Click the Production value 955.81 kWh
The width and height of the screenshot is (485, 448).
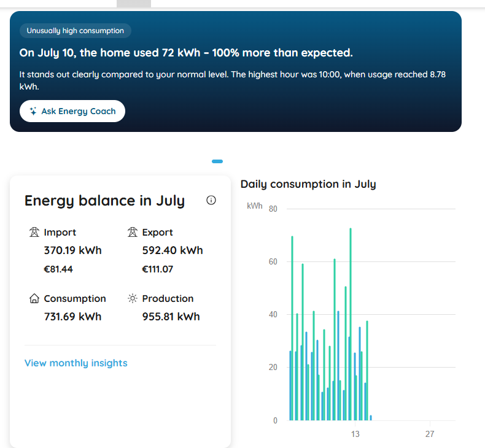coord(171,317)
